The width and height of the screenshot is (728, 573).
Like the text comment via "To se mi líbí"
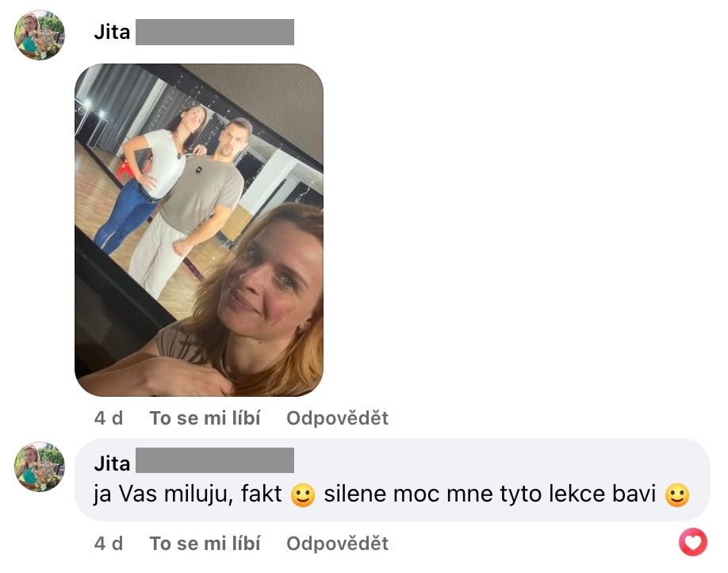[205, 544]
